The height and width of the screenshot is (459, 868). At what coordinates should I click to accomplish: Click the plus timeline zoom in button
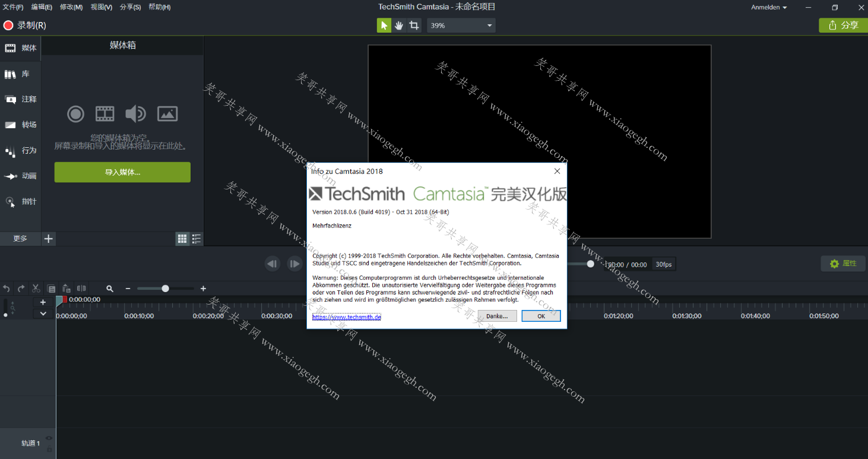tap(203, 289)
